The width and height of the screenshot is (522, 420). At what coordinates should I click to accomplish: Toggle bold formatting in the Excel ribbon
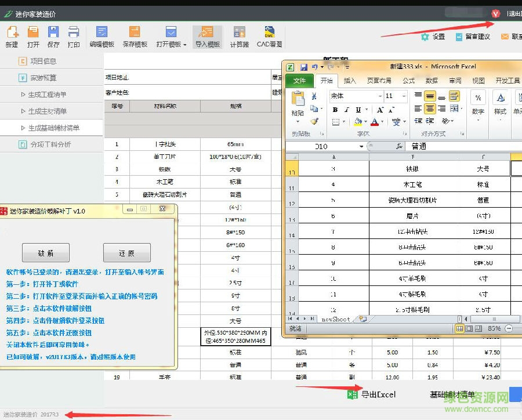pyautogui.click(x=336, y=110)
